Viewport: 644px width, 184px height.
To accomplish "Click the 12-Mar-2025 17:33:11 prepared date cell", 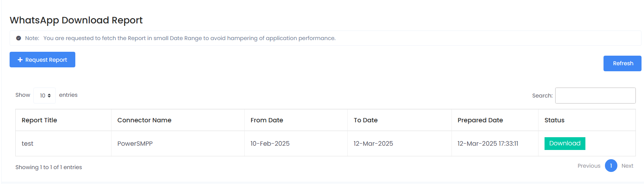I will [488, 144].
